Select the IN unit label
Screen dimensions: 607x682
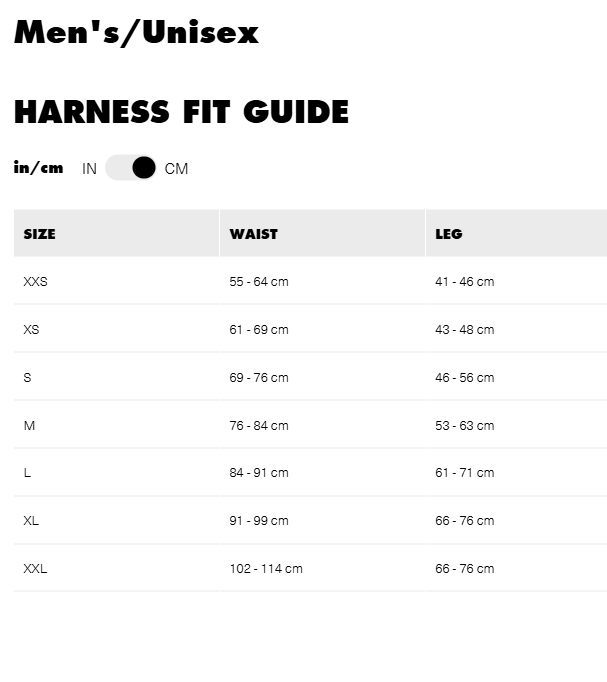[89, 169]
